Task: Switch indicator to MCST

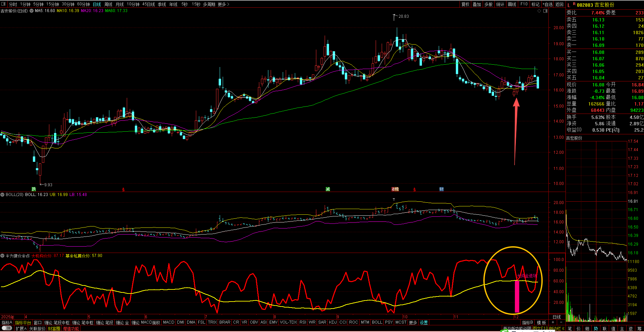Action: point(401,322)
